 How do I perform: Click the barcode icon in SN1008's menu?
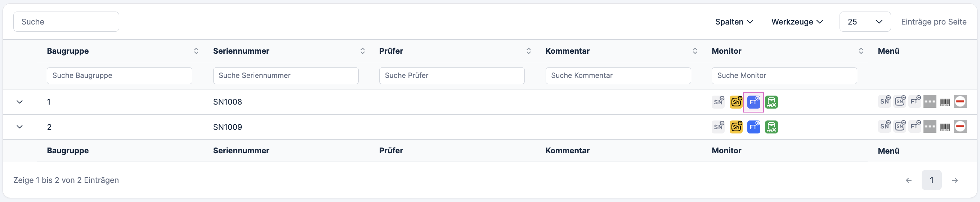(x=945, y=102)
